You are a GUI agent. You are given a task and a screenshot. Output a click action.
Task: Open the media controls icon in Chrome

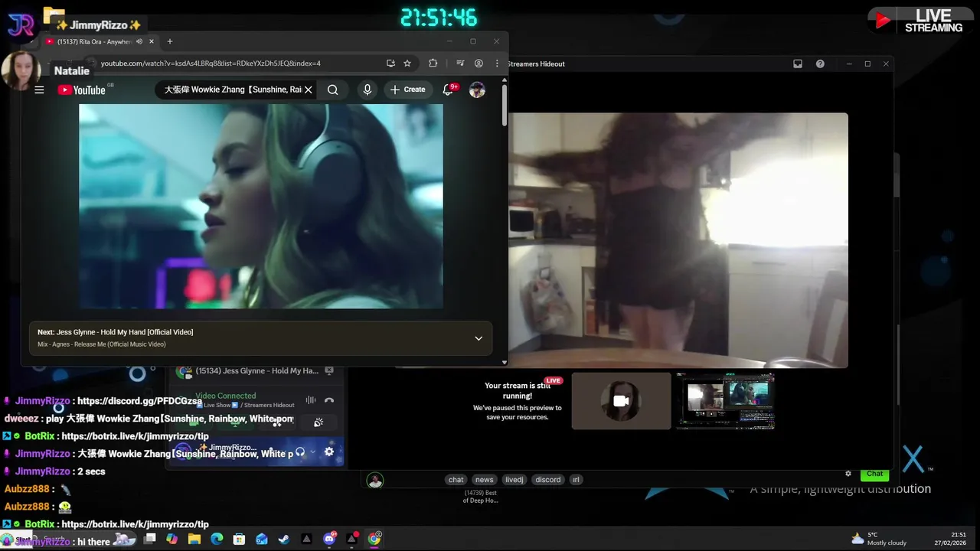point(460,64)
